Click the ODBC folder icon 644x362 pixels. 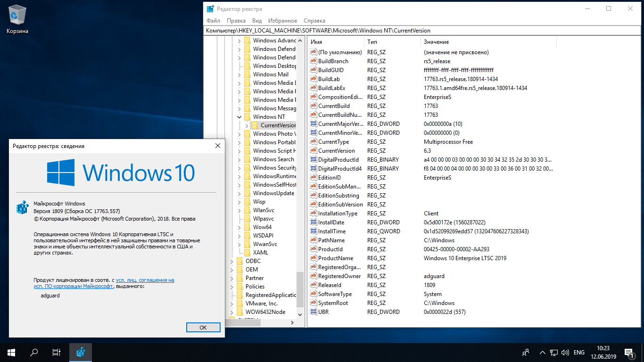pos(239,261)
